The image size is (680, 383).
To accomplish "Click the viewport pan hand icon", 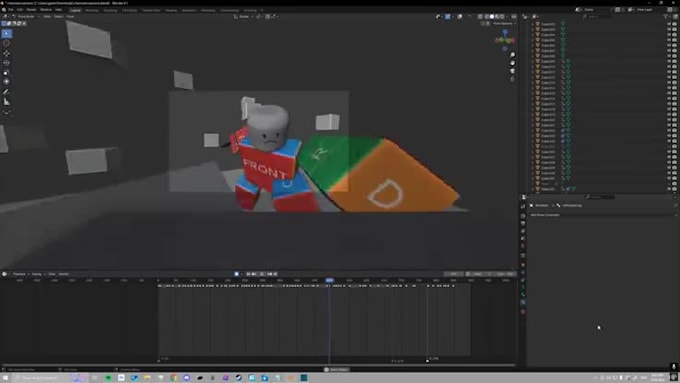I will coord(513,63).
